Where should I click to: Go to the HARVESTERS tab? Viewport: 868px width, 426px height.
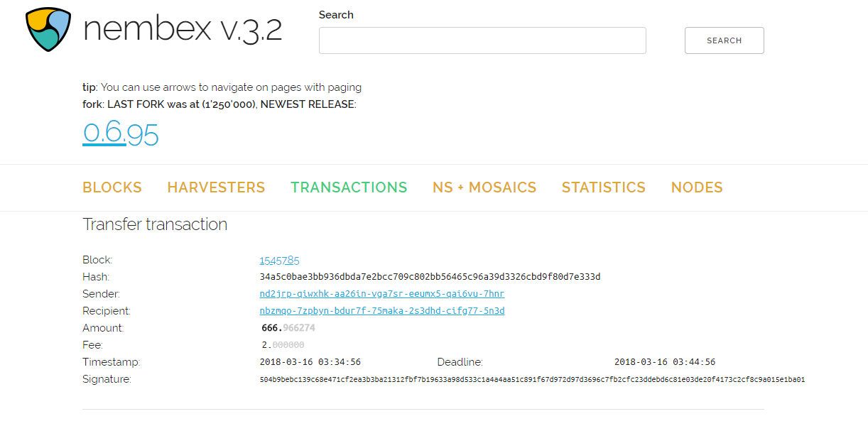[216, 187]
